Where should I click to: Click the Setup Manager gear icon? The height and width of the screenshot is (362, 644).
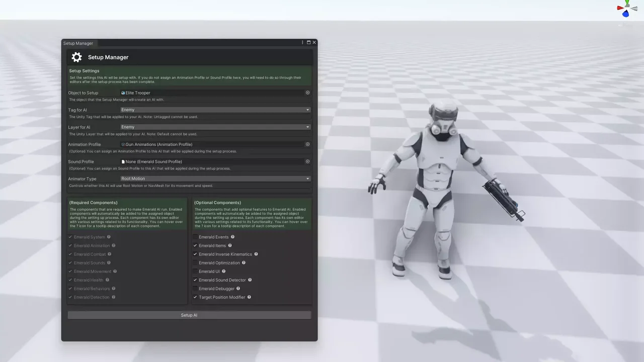point(76,57)
